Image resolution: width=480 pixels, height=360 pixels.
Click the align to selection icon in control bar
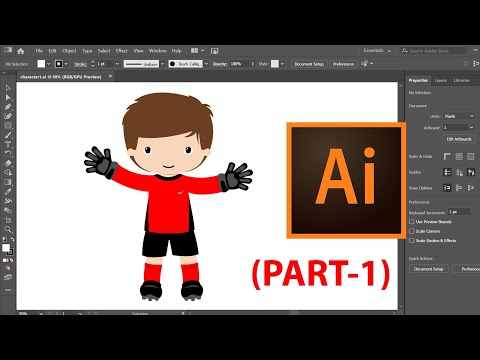click(x=365, y=64)
